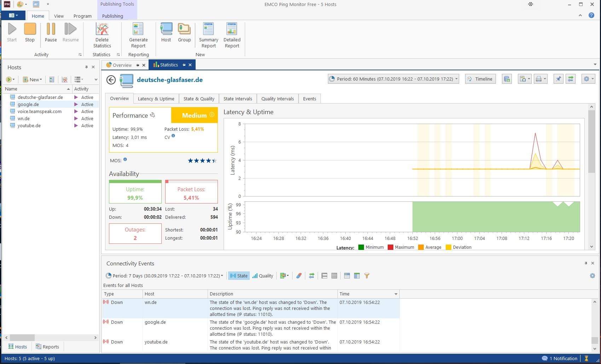601x364 pixels.
Task: Switch to the View ribbon tab
Action: [59, 16]
